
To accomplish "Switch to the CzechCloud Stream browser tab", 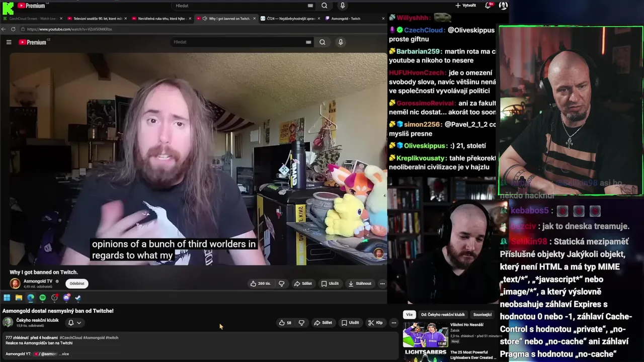I will 33,19.
